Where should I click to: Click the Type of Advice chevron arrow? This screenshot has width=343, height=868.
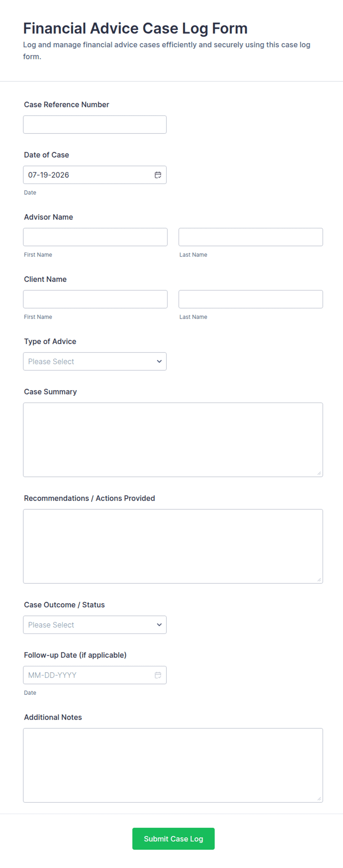(159, 361)
